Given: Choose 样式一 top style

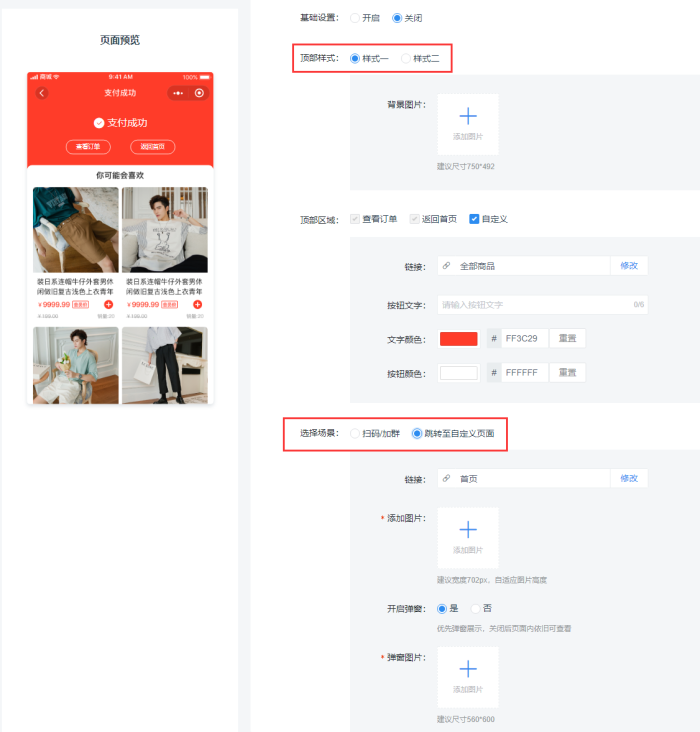Looking at the screenshot, I should point(355,58).
